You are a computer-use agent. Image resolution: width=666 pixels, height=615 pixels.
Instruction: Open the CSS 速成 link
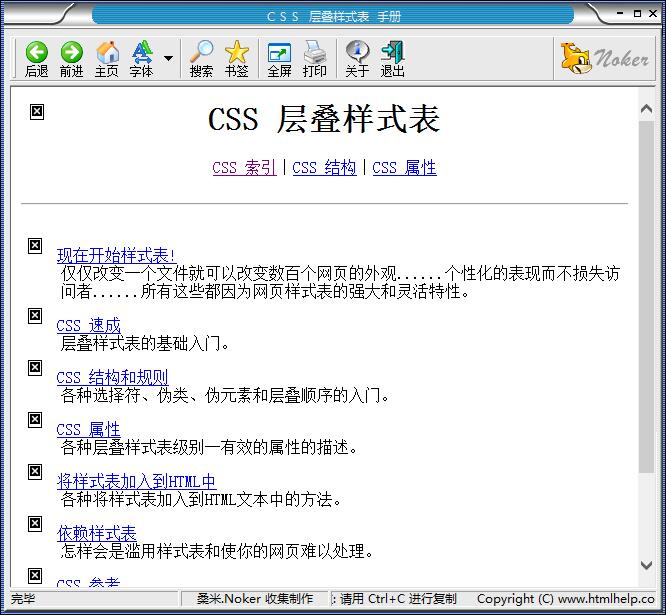pyautogui.click(x=88, y=325)
